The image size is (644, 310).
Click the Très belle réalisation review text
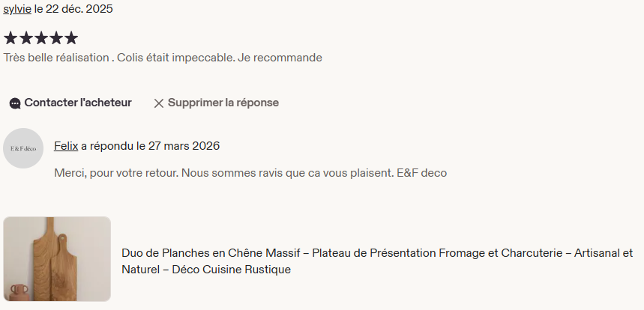[56, 58]
